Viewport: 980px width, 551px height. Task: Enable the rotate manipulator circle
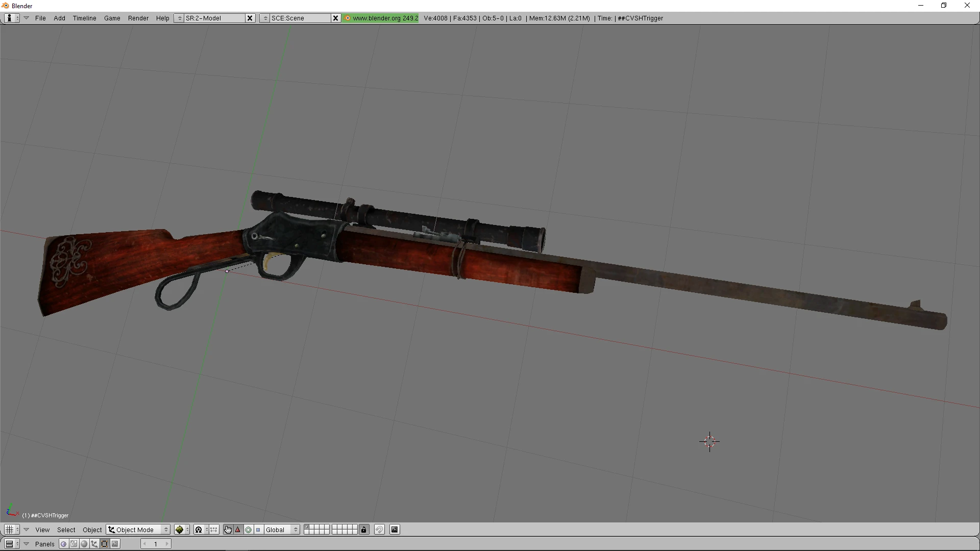248,530
